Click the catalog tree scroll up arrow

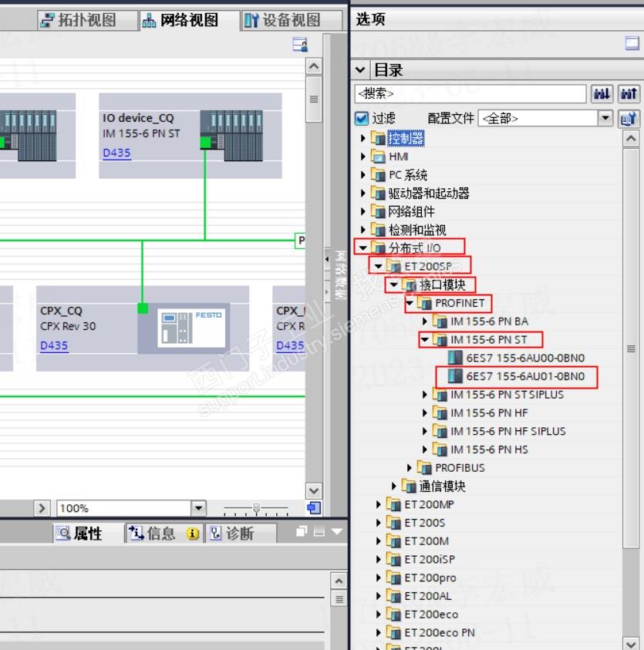pyautogui.click(x=631, y=139)
